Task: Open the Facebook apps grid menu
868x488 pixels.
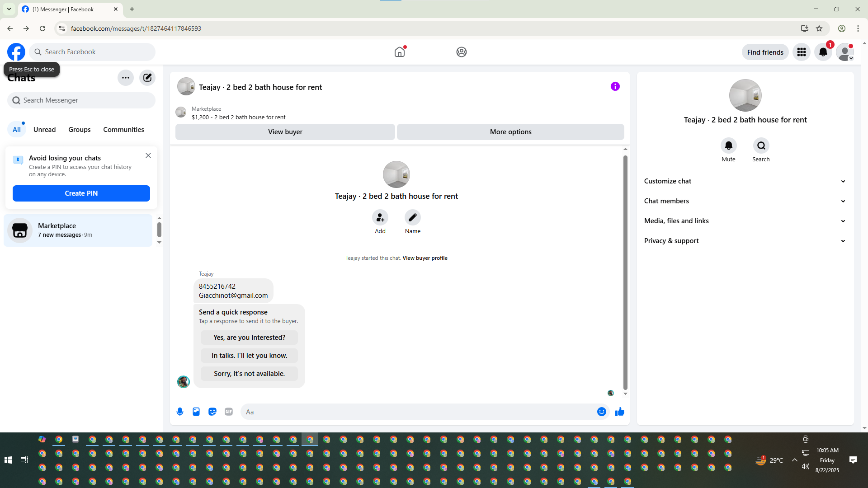Action: tap(801, 52)
